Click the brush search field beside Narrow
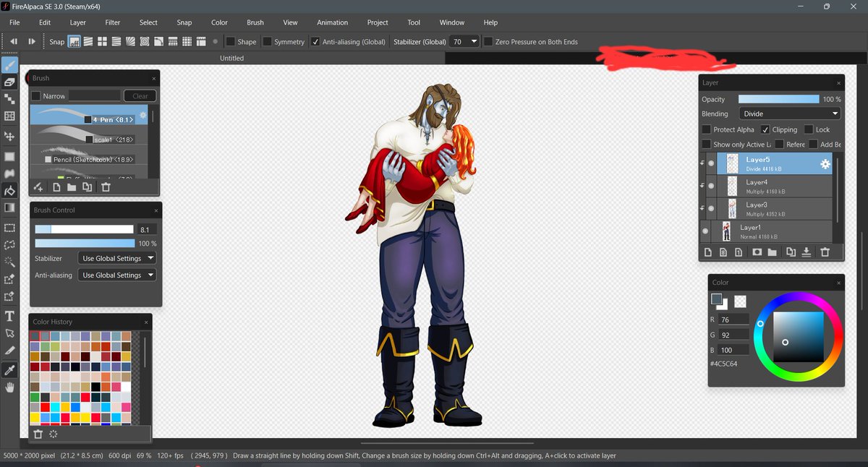Screen dimensions: 868x467 point(95,95)
